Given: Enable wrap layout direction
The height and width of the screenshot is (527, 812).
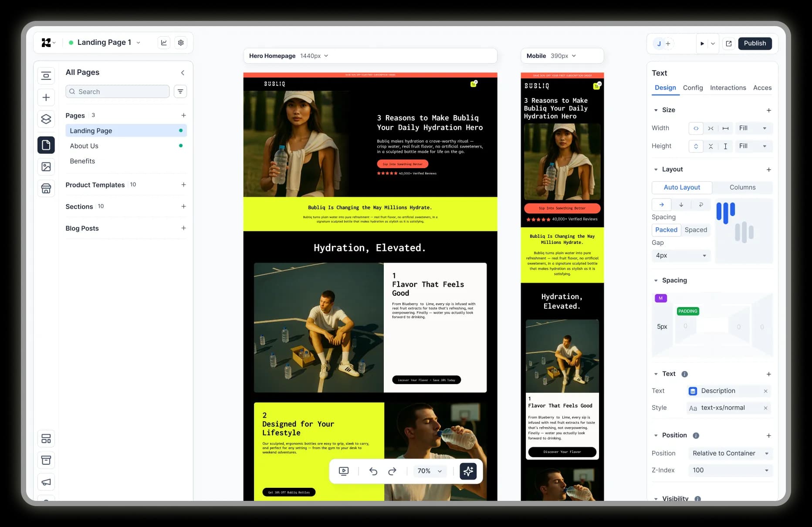Looking at the screenshot, I should 701,205.
